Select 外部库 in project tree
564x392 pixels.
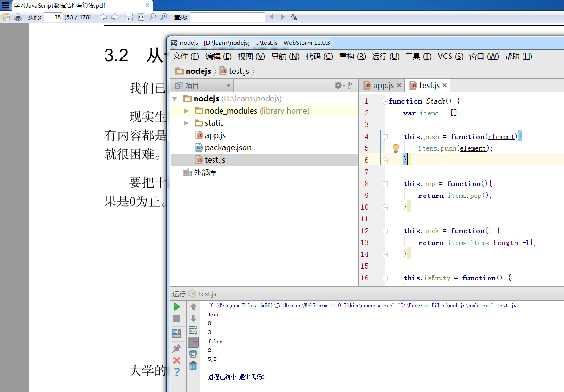[x=200, y=172]
